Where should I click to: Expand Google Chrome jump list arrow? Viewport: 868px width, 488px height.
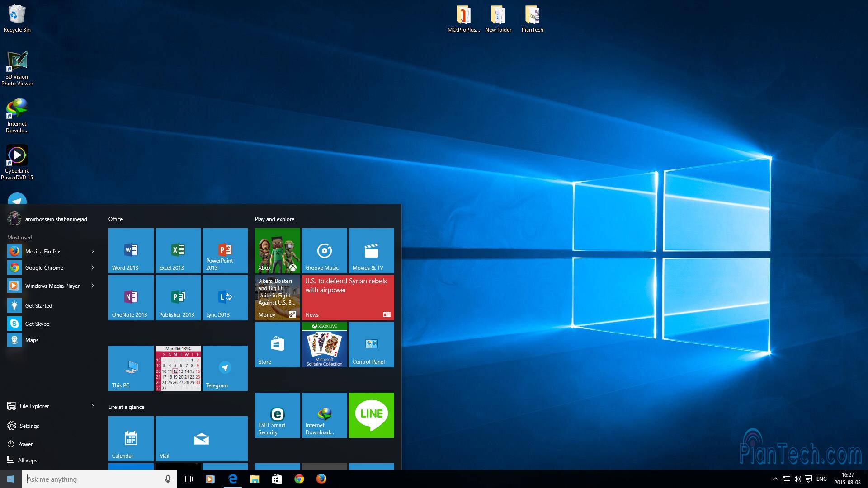[93, 267]
